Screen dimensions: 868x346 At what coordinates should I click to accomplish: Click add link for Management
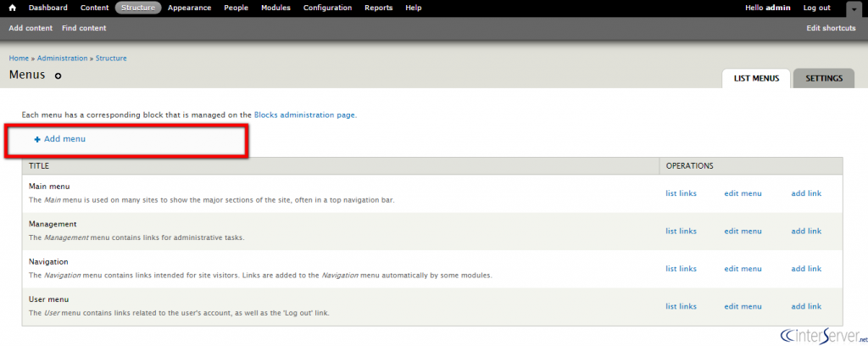[x=806, y=231]
